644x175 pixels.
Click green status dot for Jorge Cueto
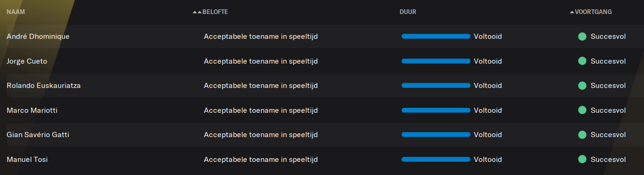coord(582,61)
